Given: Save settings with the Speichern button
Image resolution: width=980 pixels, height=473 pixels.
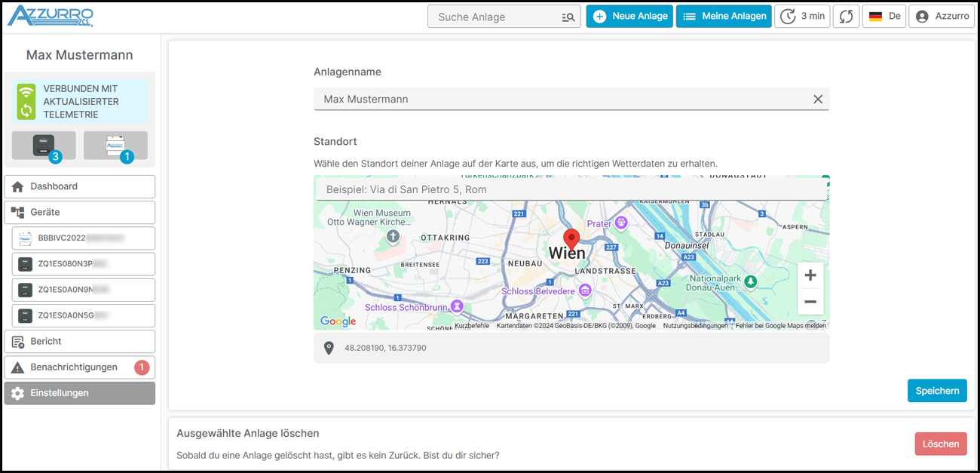Looking at the screenshot, I should pyautogui.click(x=937, y=391).
